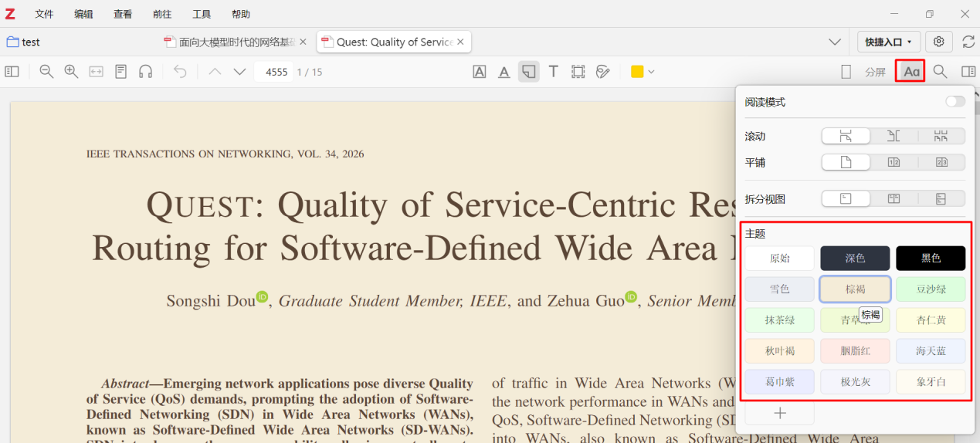
Task: Apply the 海天蓝 theme
Action: coord(931,350)
